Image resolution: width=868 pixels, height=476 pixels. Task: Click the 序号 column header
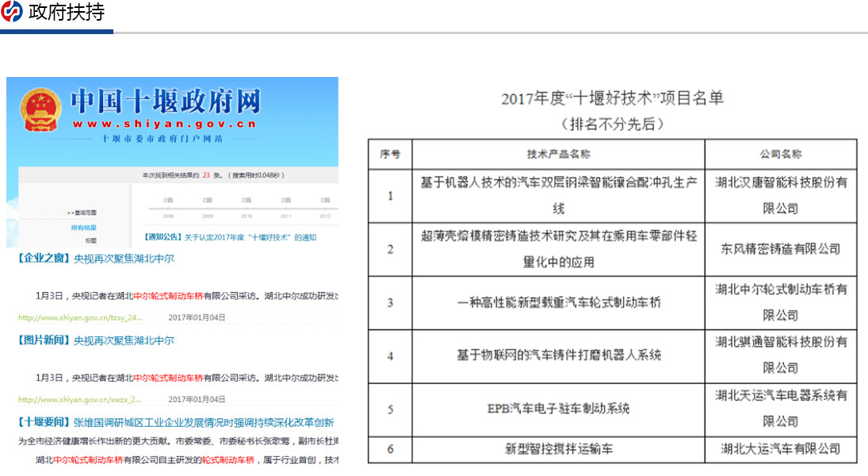tap(390, 154)
